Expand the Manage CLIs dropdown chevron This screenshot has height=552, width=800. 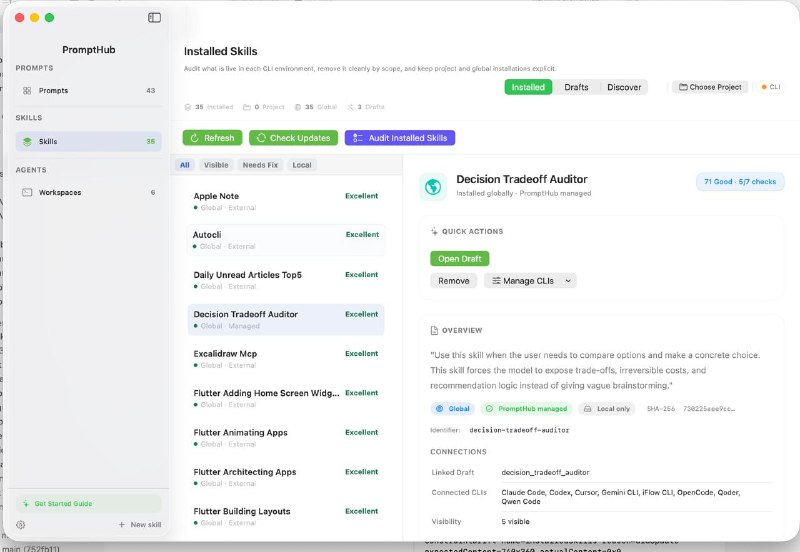[568, 281]
